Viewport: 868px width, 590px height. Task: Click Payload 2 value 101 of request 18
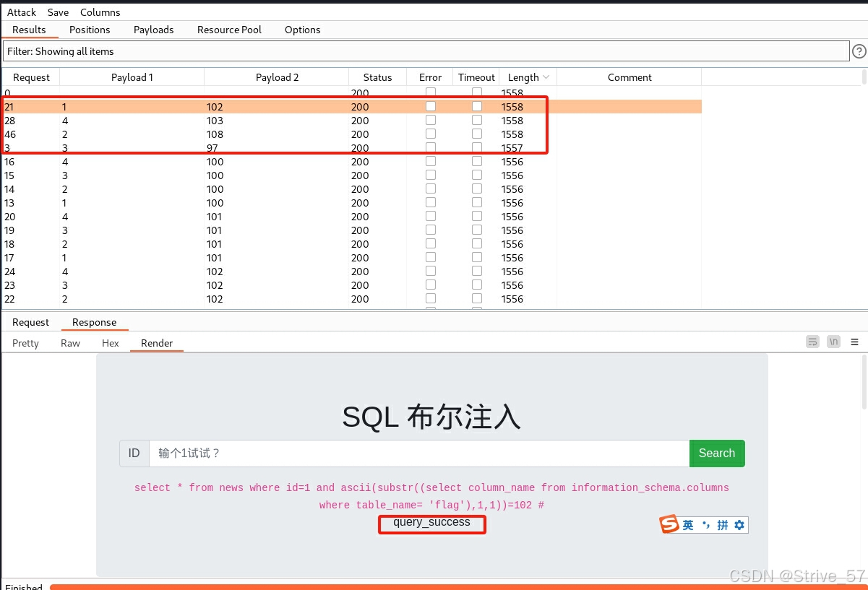(215, 243)
